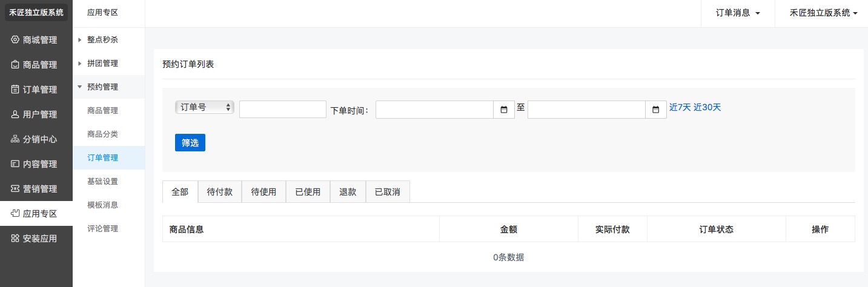
Task: Click the blue 筛选 filter button
Action: point(190,143)
